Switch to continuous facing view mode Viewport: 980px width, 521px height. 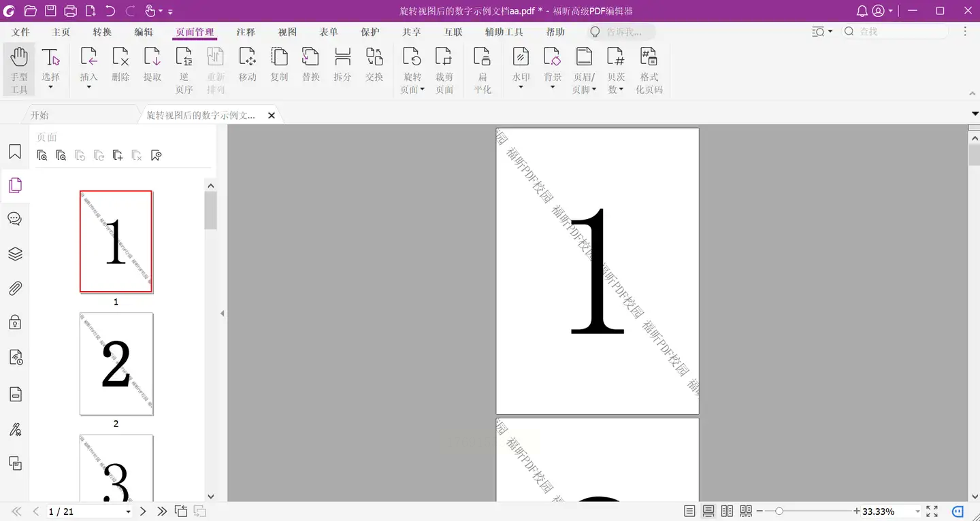[746, 511]
